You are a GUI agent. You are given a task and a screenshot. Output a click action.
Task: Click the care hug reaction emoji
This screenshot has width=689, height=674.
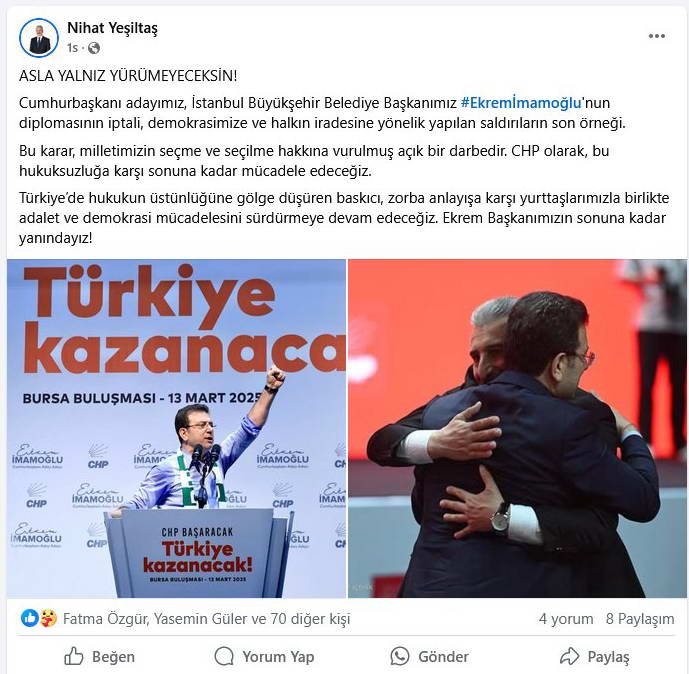click(48, 618)
